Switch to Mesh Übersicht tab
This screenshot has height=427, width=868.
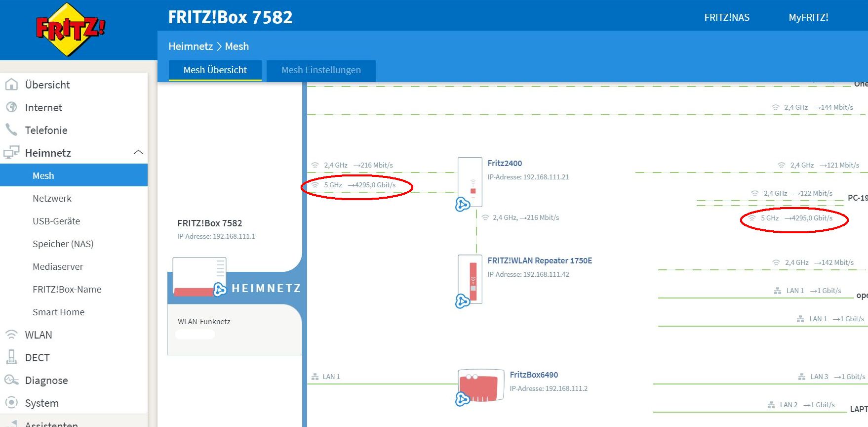pyautogui.click(x=215, y=70)
